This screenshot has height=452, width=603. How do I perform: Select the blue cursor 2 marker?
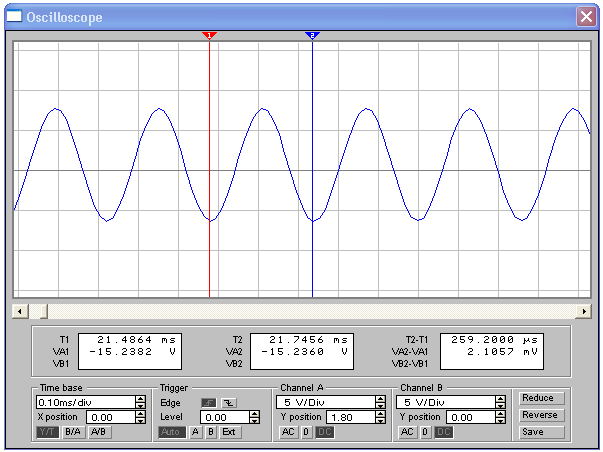click(312, 35)
